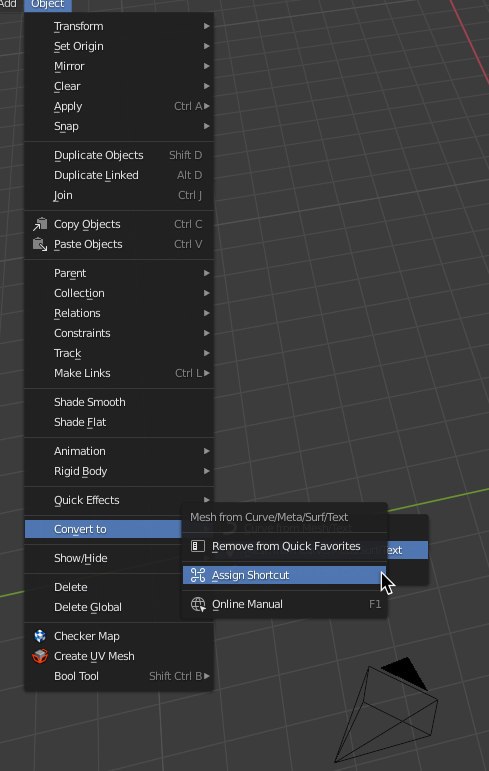Open the Parent submenu

coord(119,273)
